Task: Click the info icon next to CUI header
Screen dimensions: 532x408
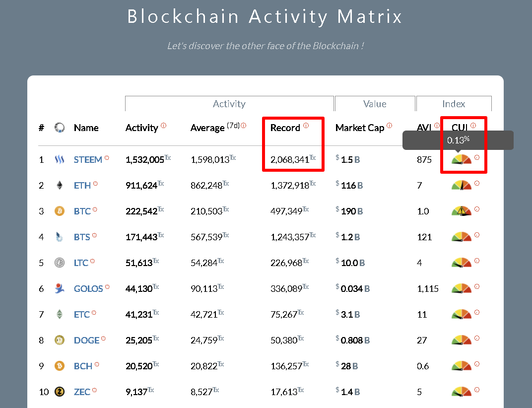Action: pyautogui.click(x=473, y=126)
